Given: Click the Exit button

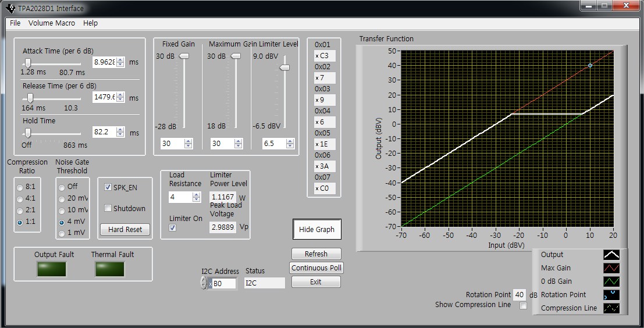Looking at the screenshot, I should 316,281.
